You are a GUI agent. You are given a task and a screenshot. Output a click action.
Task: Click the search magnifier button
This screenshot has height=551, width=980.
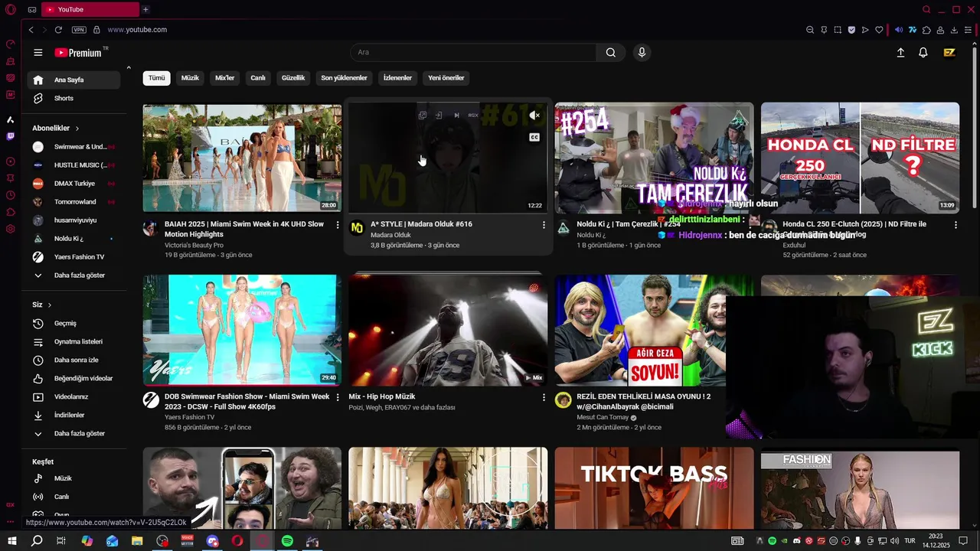tap(610, 53)
